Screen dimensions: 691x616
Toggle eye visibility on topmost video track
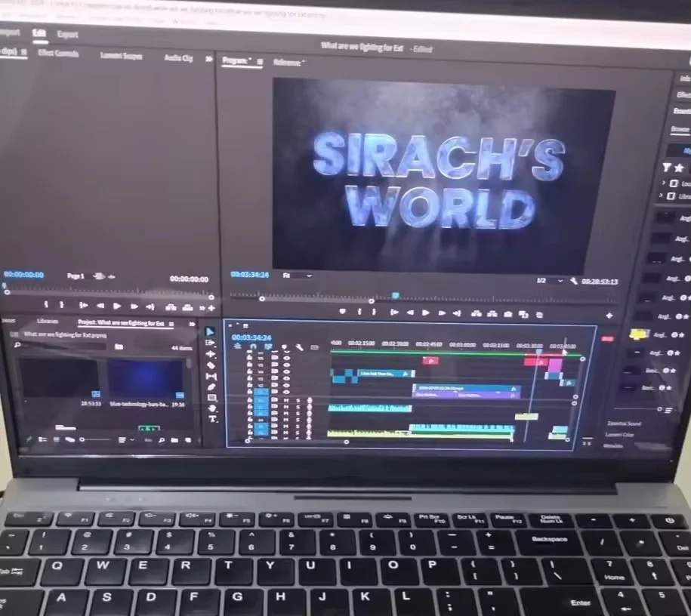(287, 352)
